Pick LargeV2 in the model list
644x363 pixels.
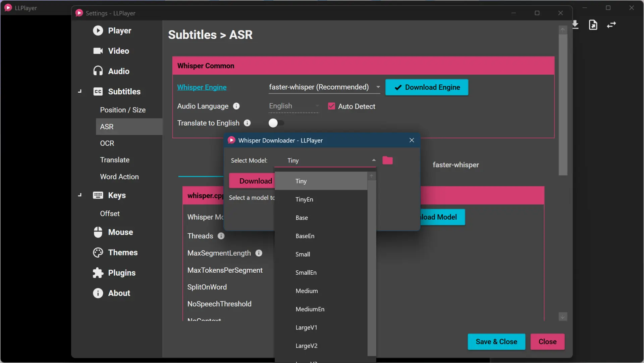(321, 346)
